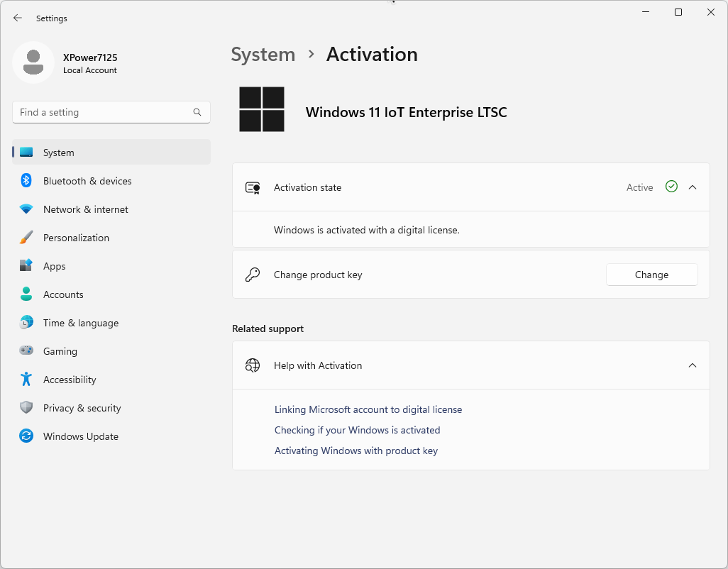The height and width of the screenshot is (569, 728).
Task: Open the Apps settings page
Action: click(55, 266)
